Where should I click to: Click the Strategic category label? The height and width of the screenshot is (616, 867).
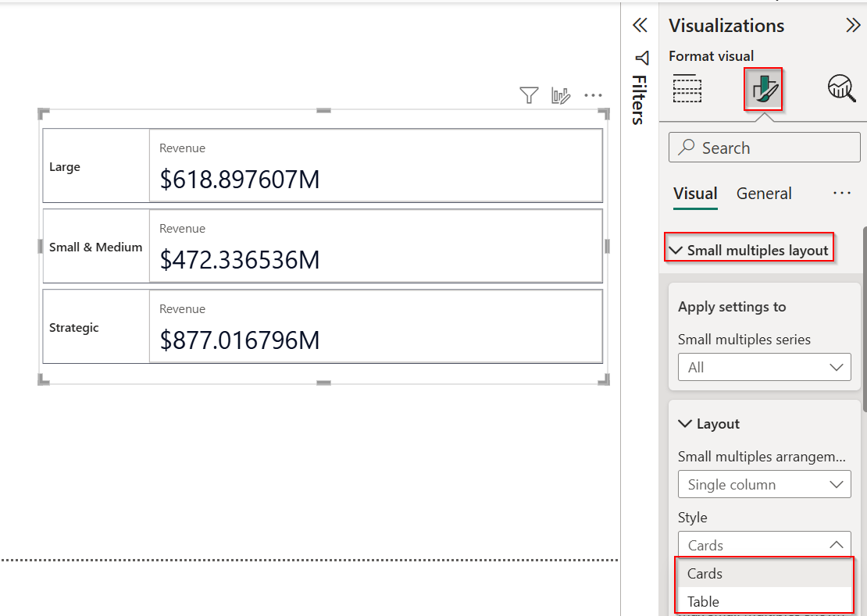click(73, 328)
